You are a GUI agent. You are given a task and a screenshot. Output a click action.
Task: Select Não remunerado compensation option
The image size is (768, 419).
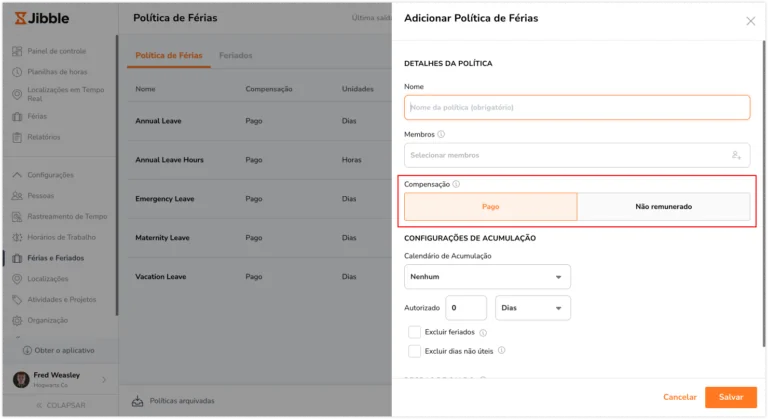click(x=664, y=206)
